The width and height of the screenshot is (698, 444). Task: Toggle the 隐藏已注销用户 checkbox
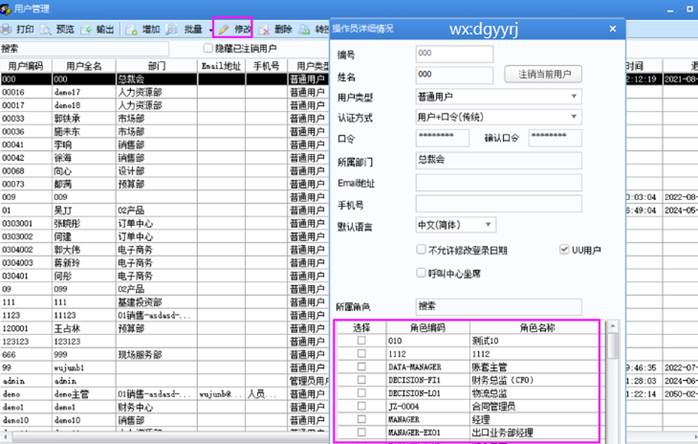point(208,48)
